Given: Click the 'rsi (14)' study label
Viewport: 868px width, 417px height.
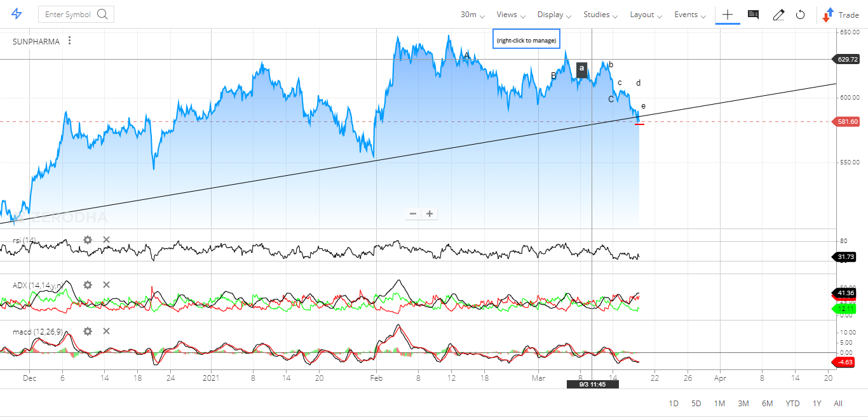Looking at the screenshot, I should click(25, 240).
